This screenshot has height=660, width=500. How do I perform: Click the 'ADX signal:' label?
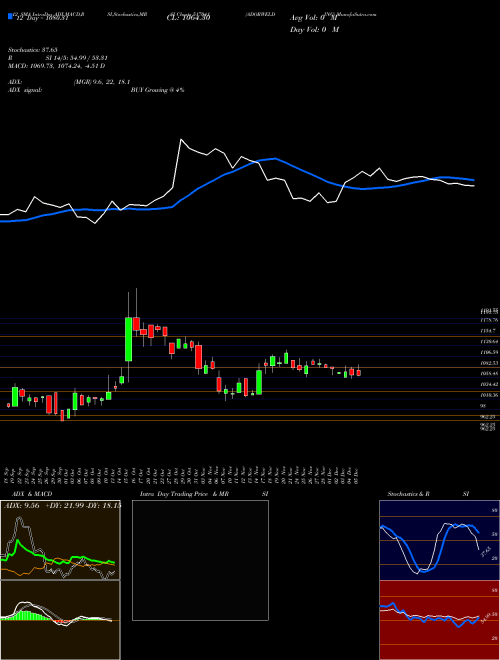tap(25, 90)
